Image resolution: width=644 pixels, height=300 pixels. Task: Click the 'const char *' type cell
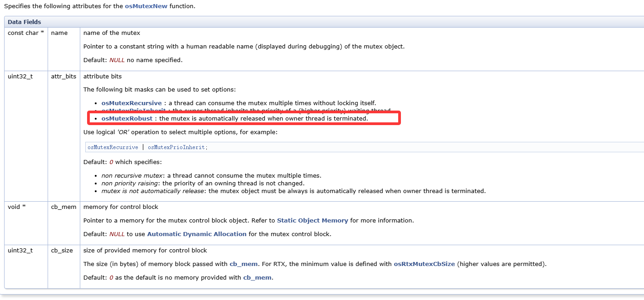pyautogui.click(x=25, y=33)
